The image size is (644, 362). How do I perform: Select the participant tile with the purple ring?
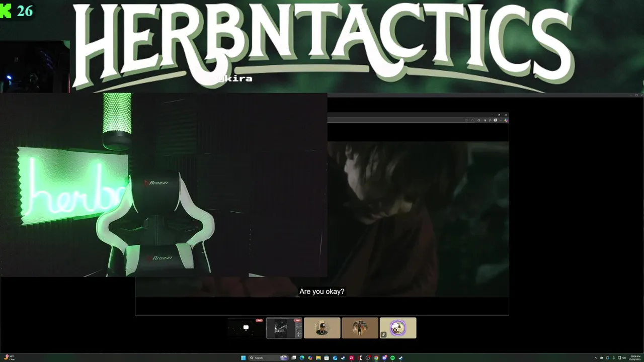398,328
